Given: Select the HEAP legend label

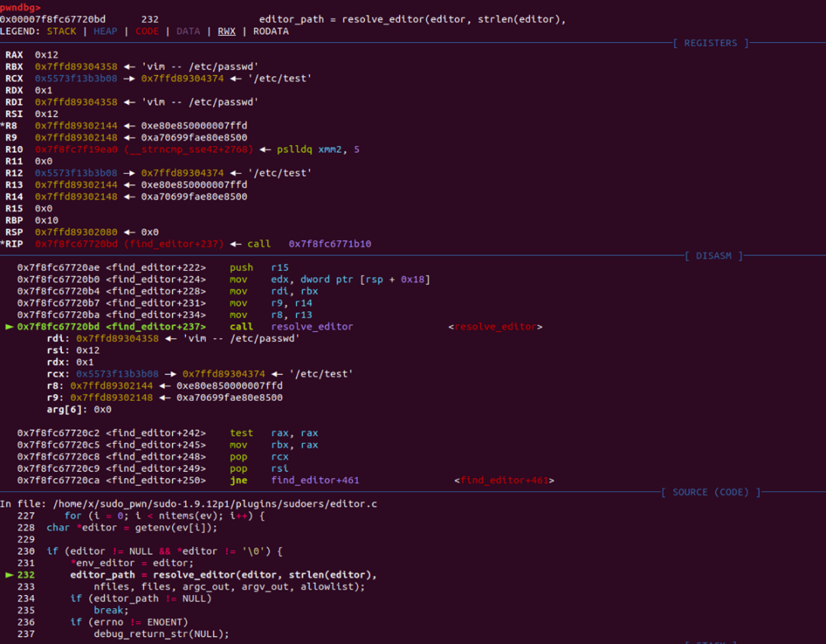Looking at the screenshot, I should pos(106,31).
